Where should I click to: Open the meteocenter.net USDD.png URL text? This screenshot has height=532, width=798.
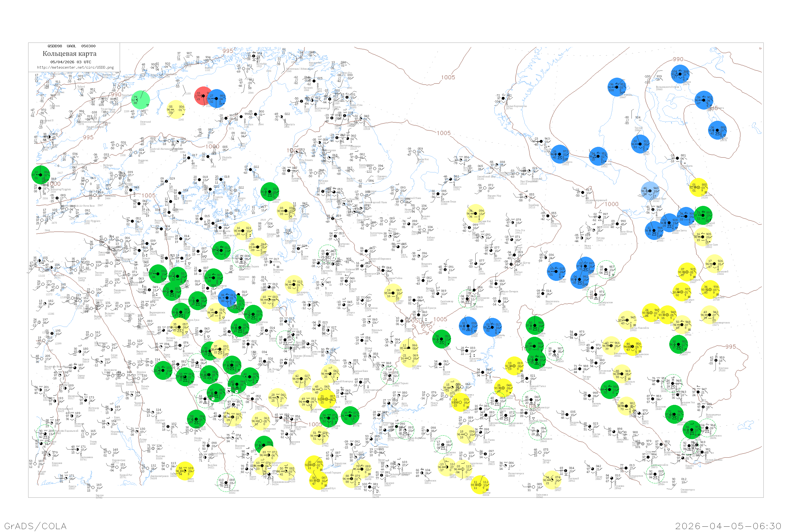click(x=75, y=68)
